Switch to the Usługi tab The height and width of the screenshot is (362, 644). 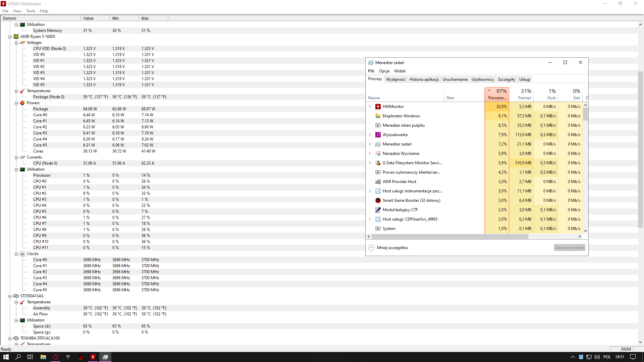525,79
